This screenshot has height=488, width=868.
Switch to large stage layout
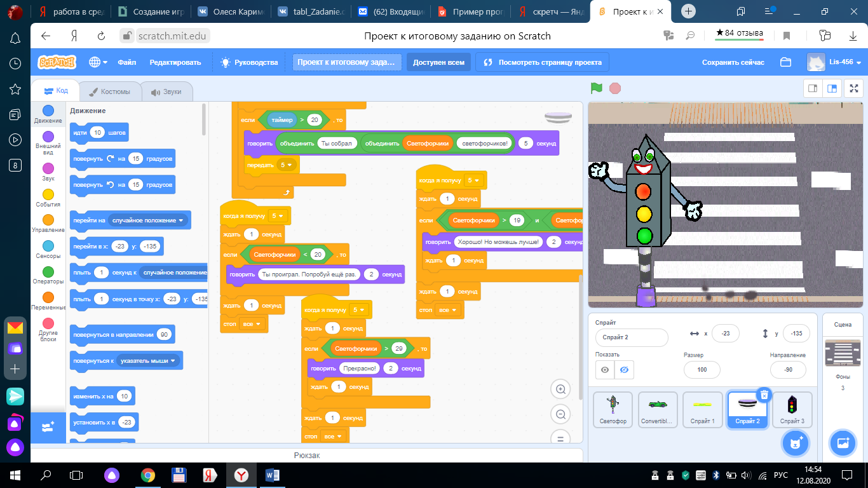tap(831, 88)
